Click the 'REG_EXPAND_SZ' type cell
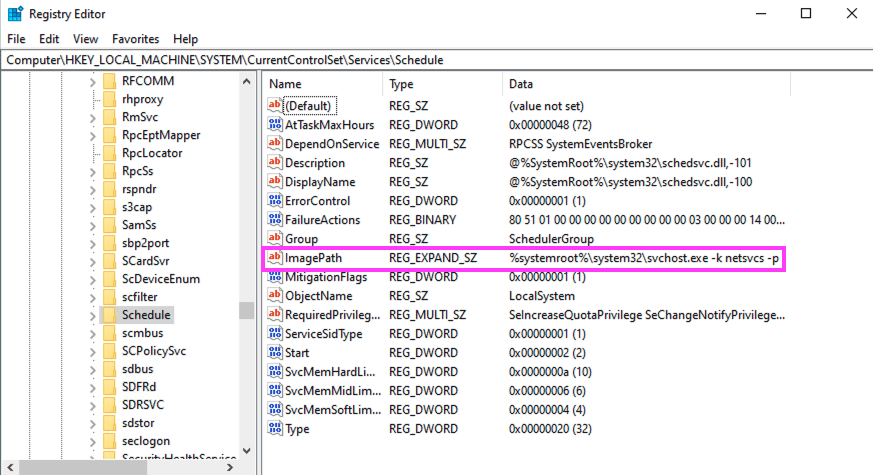873x475 pixels. [x=433, y=258]
